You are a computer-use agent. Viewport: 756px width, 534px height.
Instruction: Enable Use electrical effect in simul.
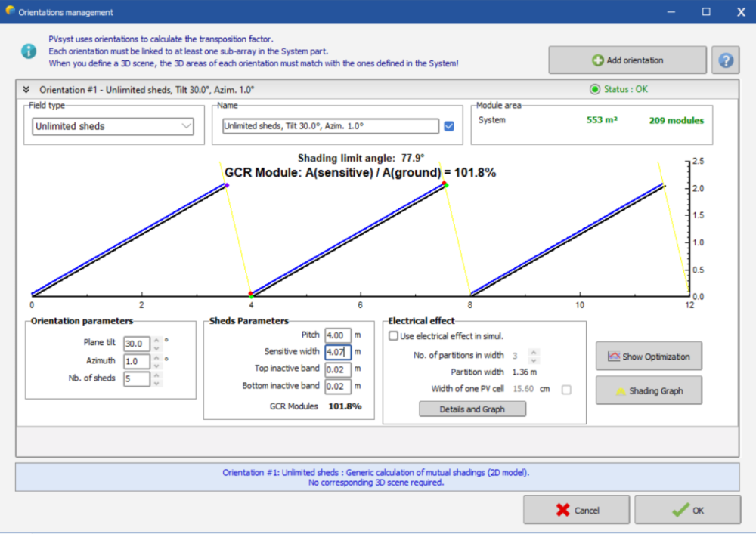[x=394, y=336]
